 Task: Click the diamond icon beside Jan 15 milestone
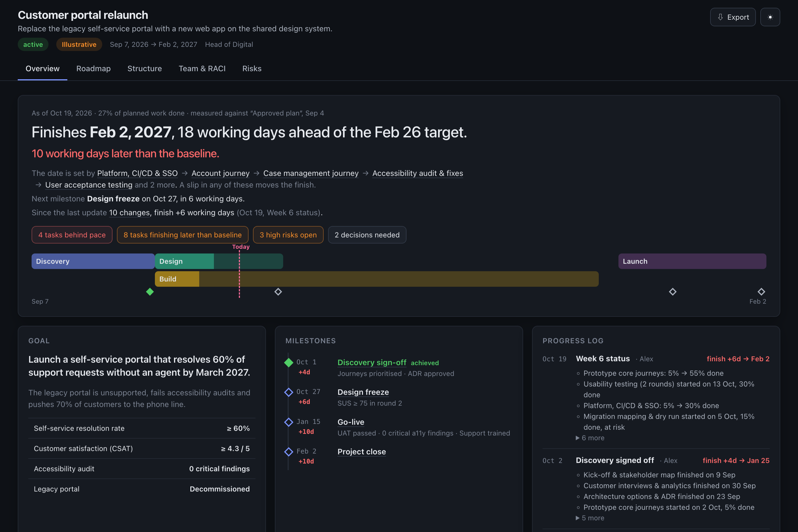pyautogui.click(x=289, y=422)
